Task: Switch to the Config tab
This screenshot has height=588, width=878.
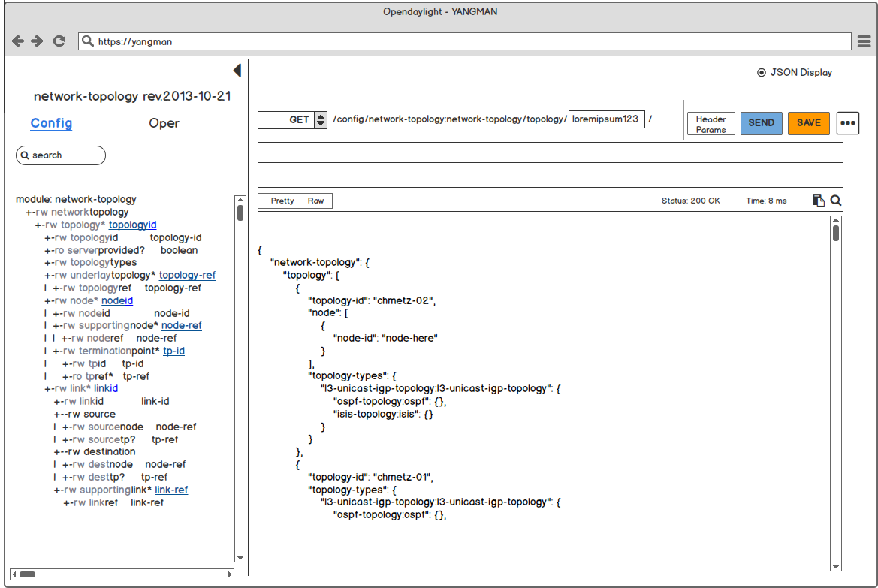Action: (x=51, y=123)
